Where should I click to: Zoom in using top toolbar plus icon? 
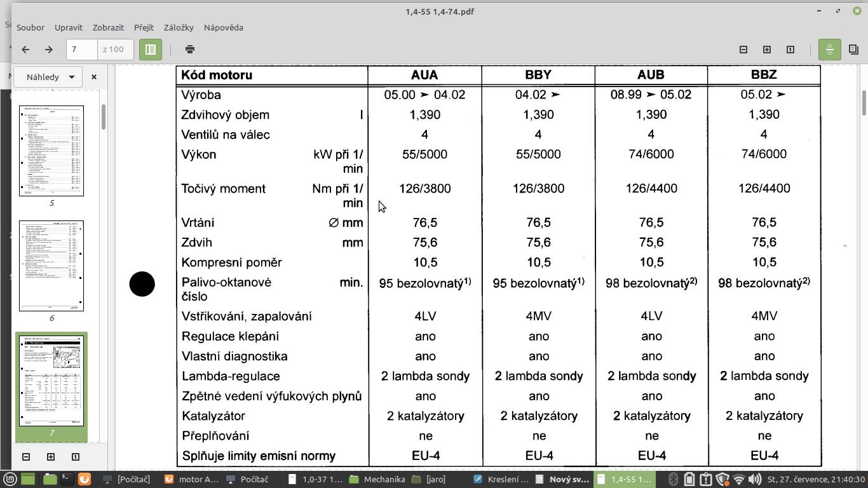point(767,50)
